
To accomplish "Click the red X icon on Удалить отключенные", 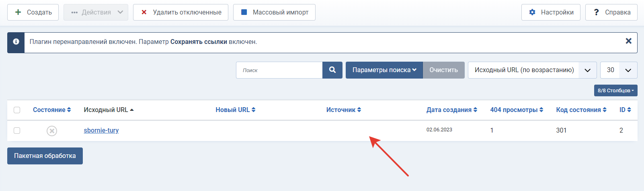I will pos(144,12).
